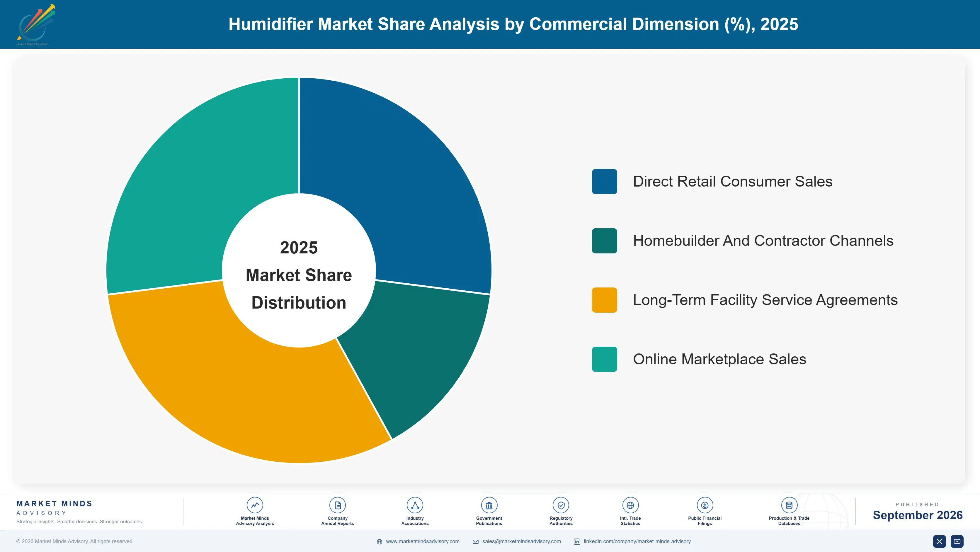
Task: Click the 'Regulatory Authorities' label text
Action: coord(561,521)
